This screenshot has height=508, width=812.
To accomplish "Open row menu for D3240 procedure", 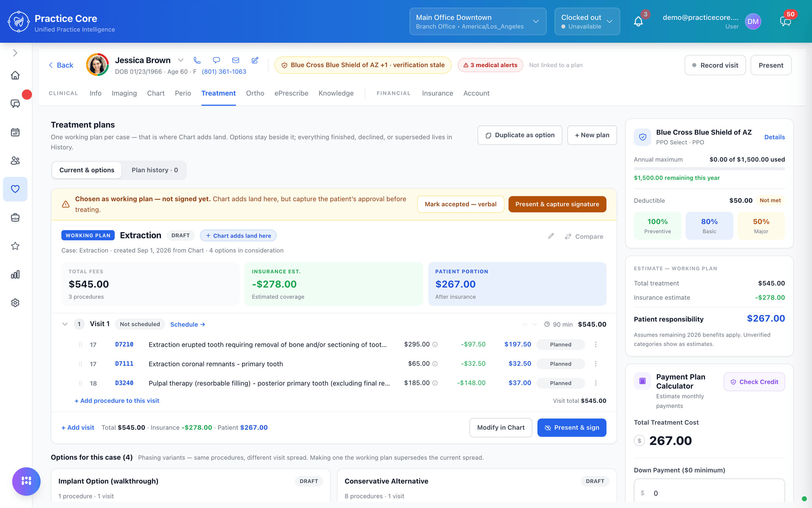I will pos(595,383).
